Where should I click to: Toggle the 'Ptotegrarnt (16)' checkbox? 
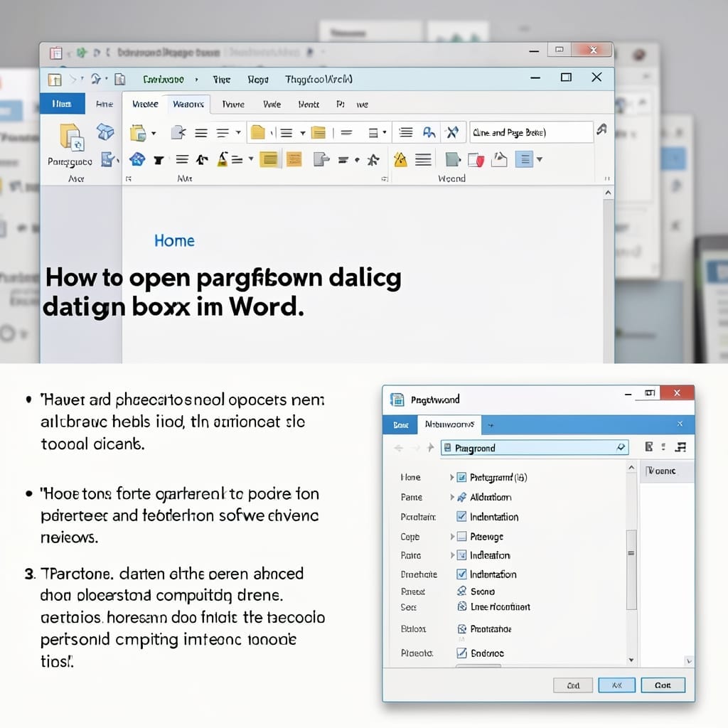(461, 477)
